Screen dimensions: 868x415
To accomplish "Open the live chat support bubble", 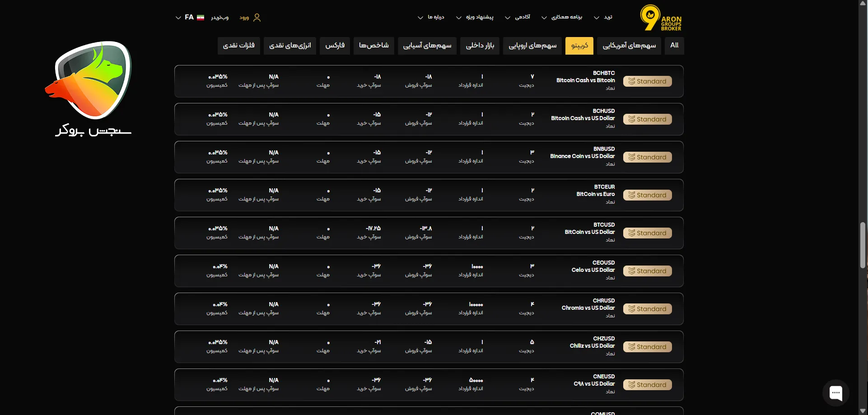I will (x=835, y=392).
